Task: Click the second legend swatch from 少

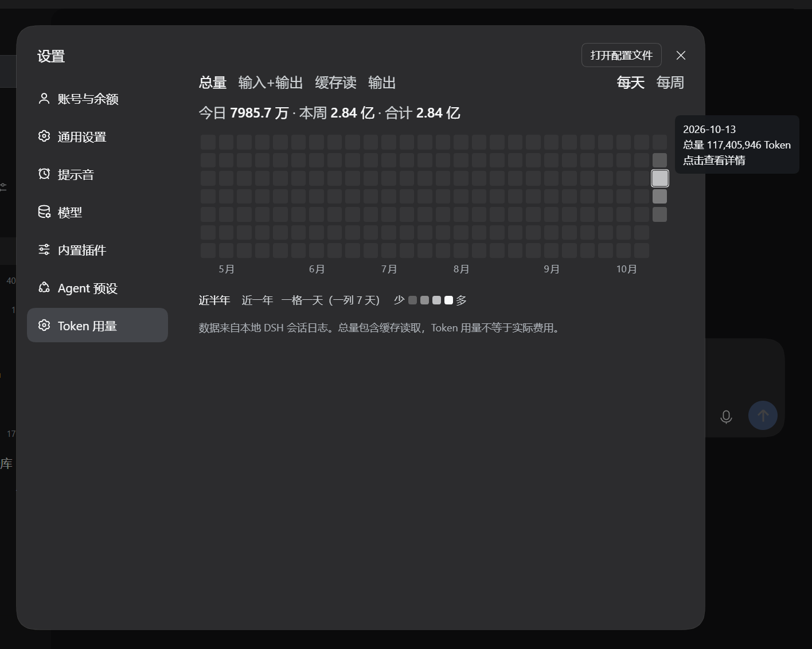Action: coord(424,300)
